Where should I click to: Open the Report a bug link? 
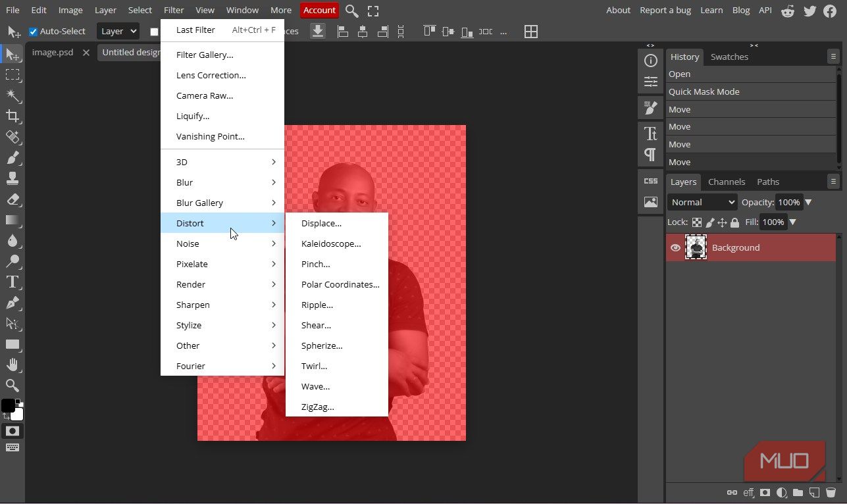(665, 10)
